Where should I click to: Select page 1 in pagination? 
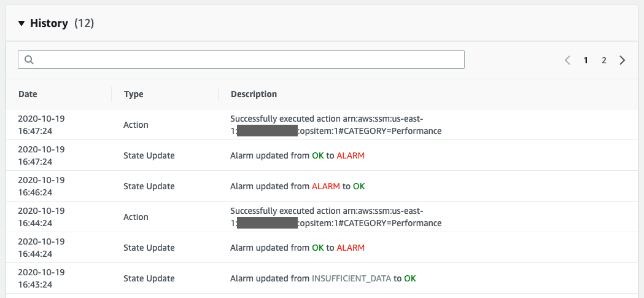click(586, 60)
